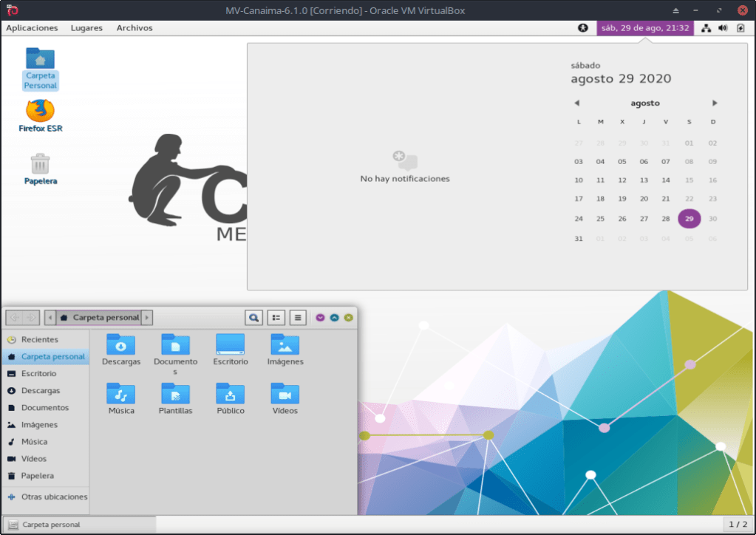756x535 pixels.
Task: Click the network connection icon
Action: (x=706, y=28)
